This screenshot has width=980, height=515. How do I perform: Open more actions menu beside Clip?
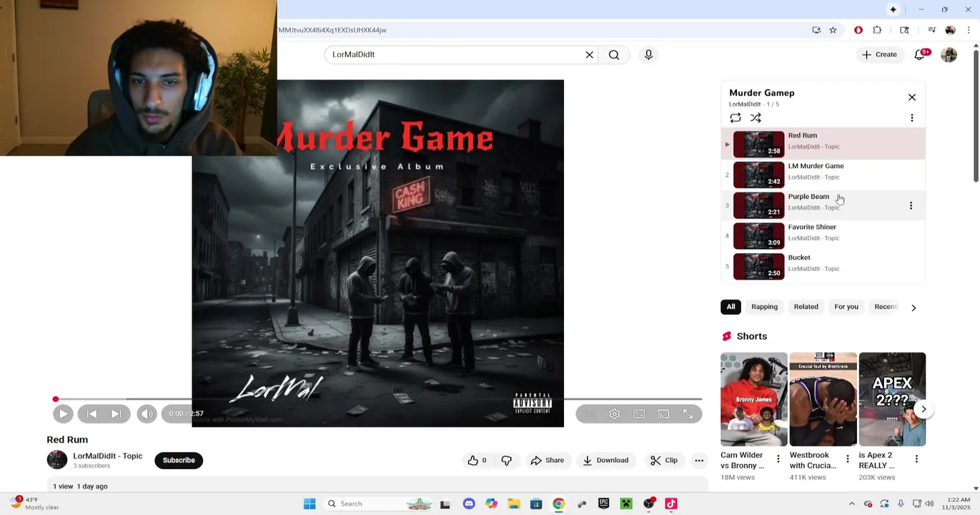click(699, 461)
